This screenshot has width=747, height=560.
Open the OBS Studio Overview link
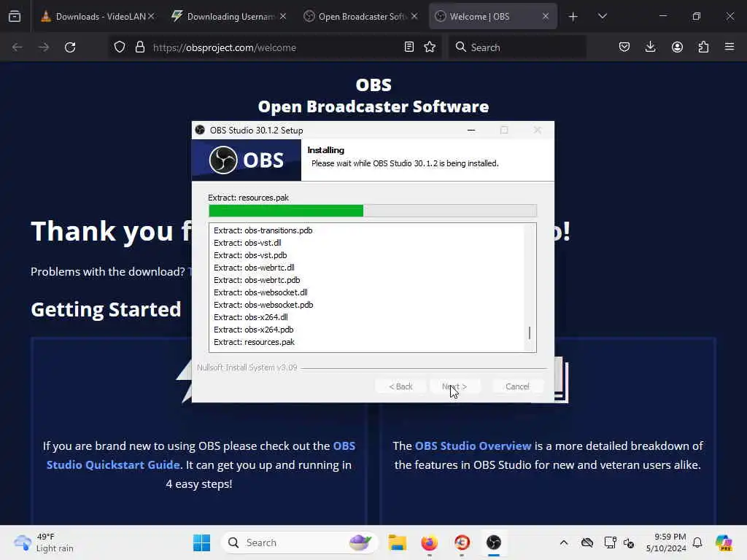(x=473, y=446)
